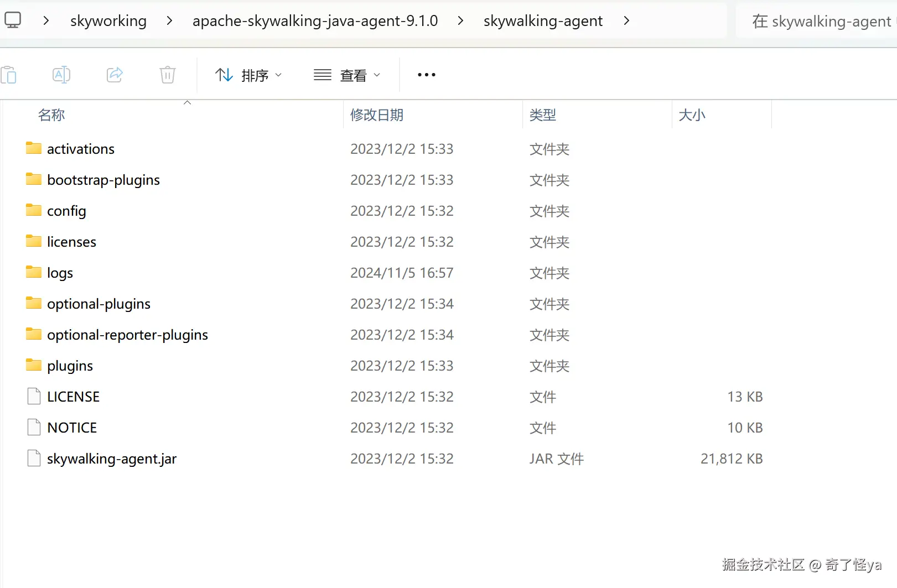
Task: Click the logs date 2024/11/5 16:57
Action: coord(402,273)
